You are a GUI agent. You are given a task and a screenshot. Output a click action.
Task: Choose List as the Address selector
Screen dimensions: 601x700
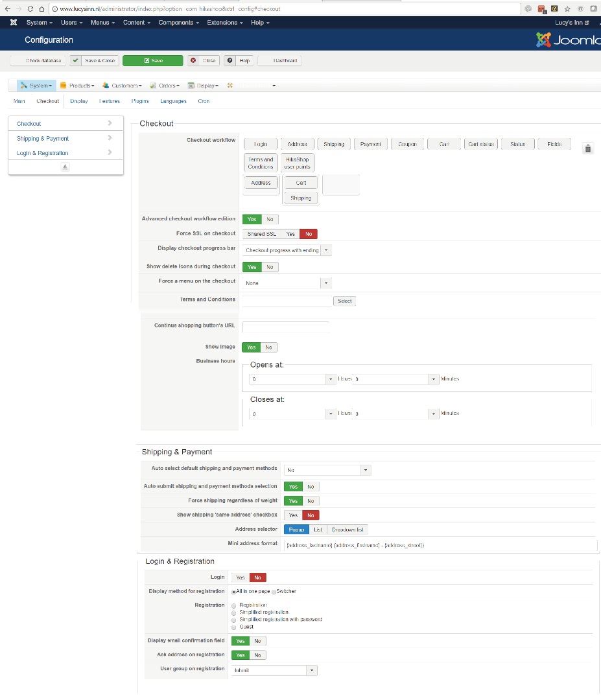coord(318,530)
